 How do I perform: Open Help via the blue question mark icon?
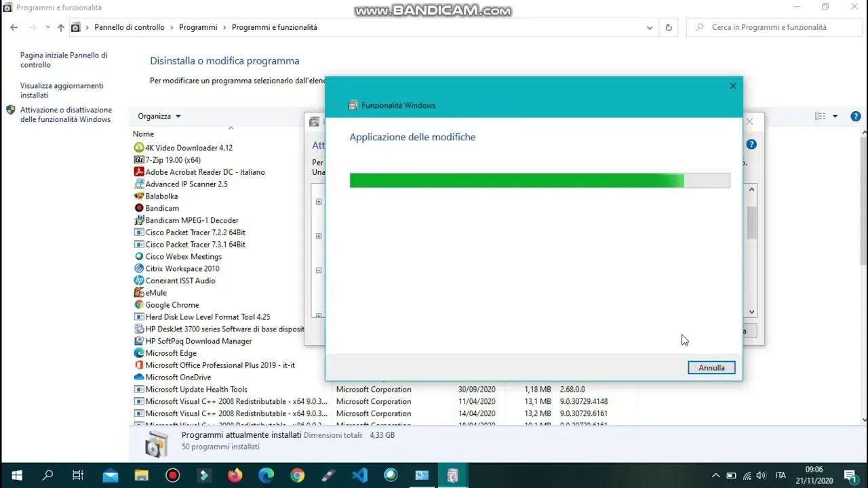[855, 116]
